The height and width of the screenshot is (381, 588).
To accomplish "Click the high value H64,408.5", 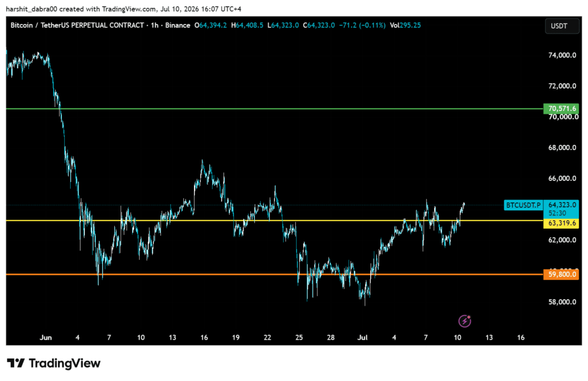I will (x=247, y=25).
